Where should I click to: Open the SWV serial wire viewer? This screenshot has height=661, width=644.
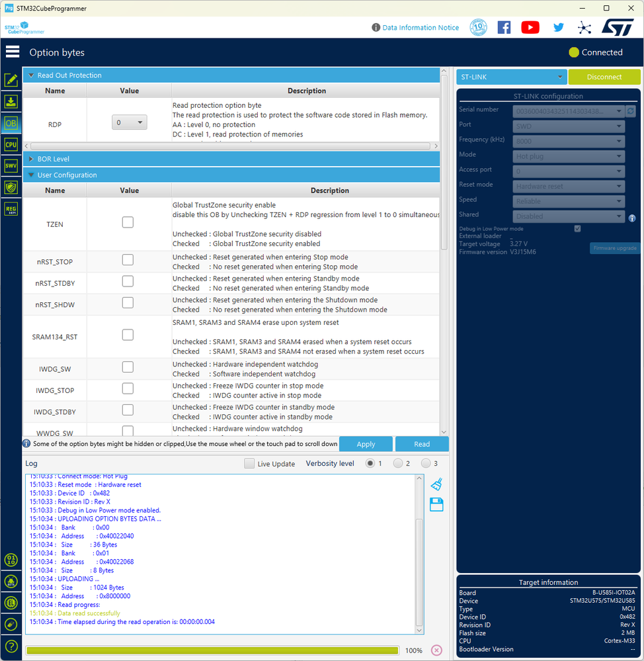click(11, 165)
